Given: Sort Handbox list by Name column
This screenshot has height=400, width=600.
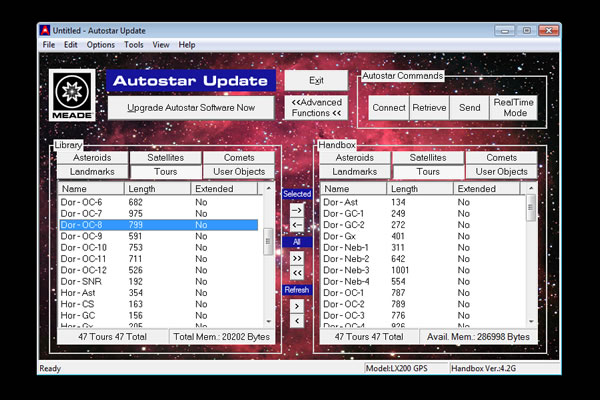Looking at the screenshot, I should click(354, 189).
